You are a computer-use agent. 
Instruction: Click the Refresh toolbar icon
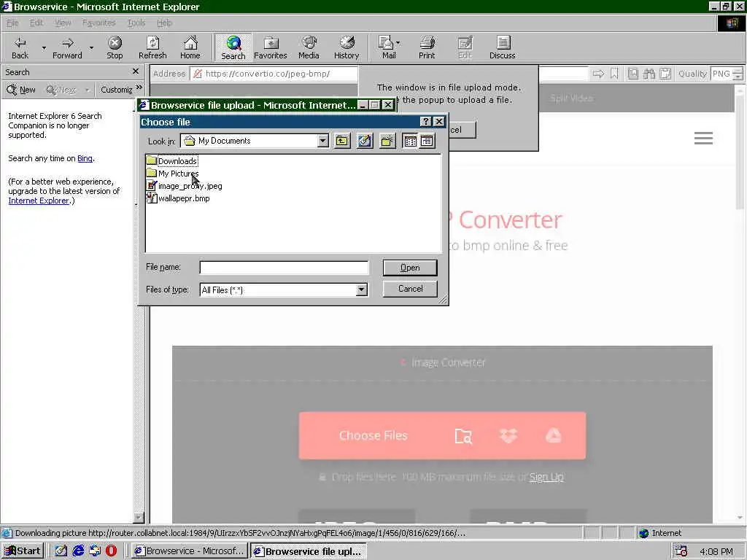coord(152,47)
